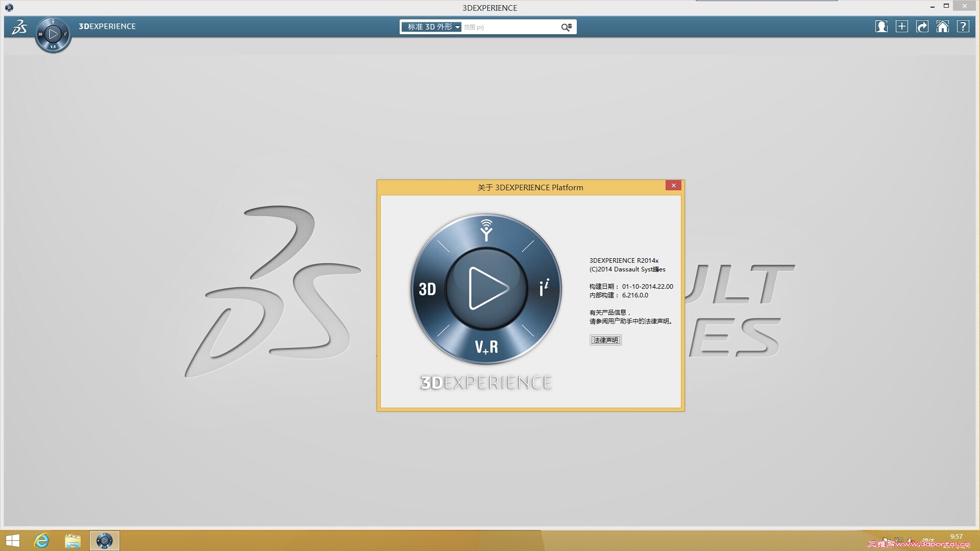Launch Internet Explorer from taskbar
The height and width of the screenshot is (551, 980).
(x=42, y=541)
